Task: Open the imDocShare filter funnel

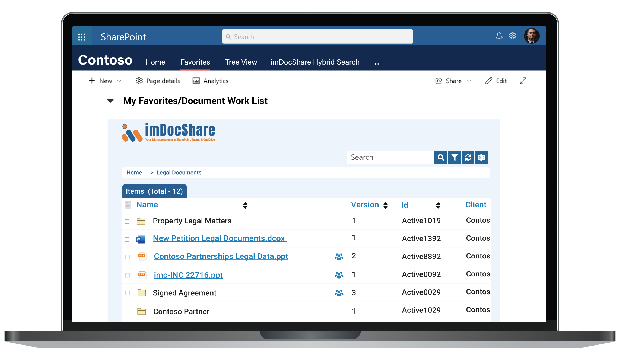Action: (454, 157)
